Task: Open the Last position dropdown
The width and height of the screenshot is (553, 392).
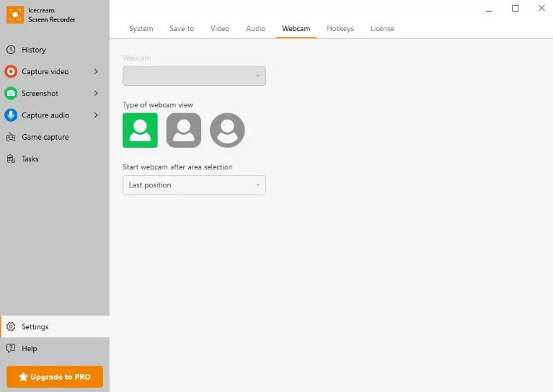Action: tap(194, 185)
